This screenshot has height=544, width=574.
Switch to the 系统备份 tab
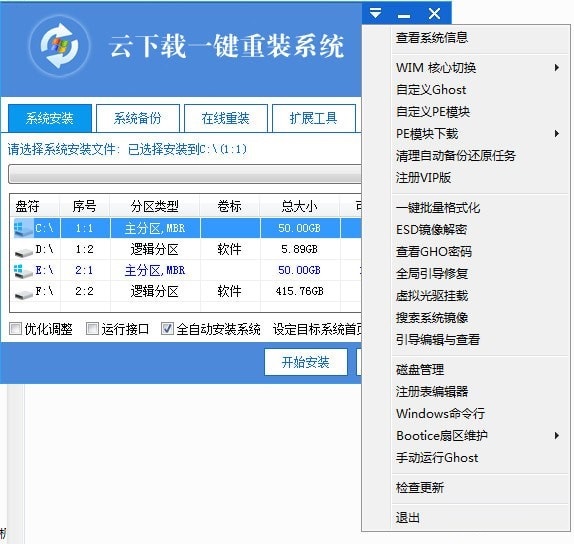click(x=138, y=118)
